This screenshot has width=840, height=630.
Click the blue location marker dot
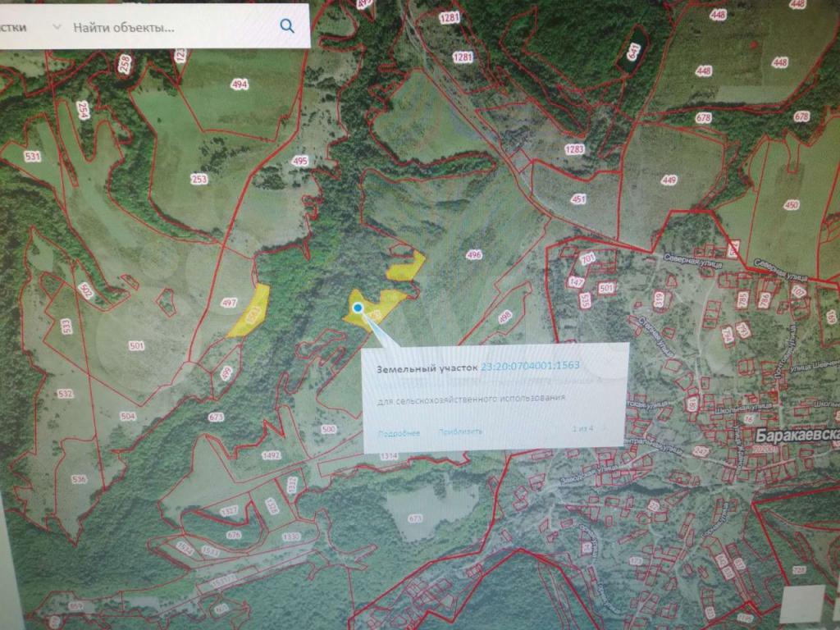[x=358, y=308]
